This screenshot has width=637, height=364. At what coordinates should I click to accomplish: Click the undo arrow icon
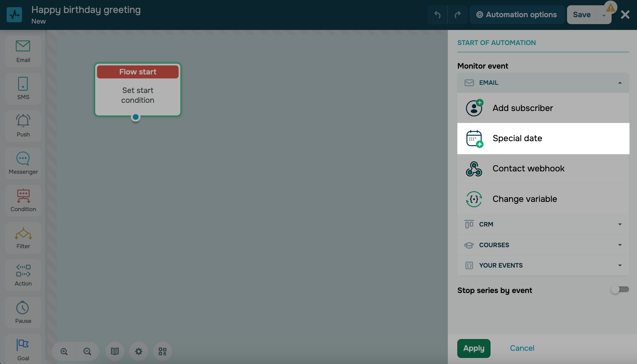437,15
